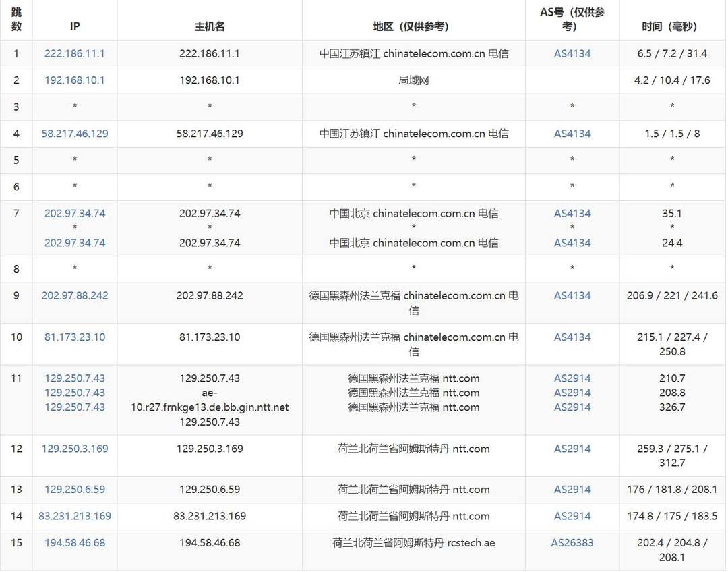Open the IP link 194.58.46.68
The width and height of the screenshot is (728, 572).
(x=74, y=543)
